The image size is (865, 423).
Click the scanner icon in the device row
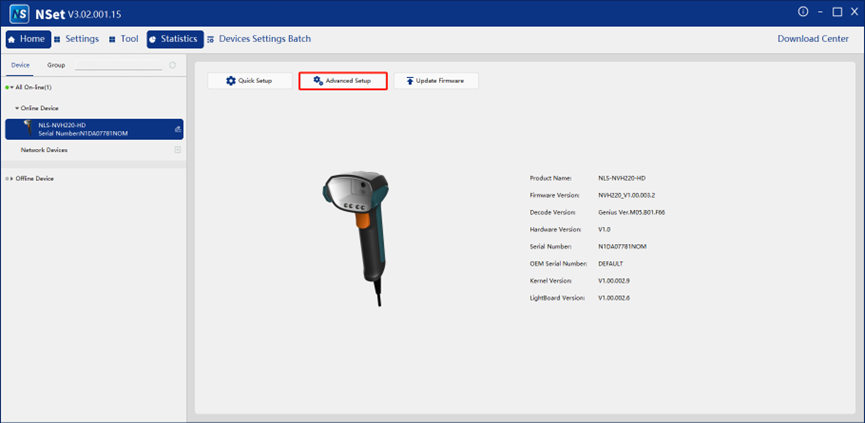[28, 128]
